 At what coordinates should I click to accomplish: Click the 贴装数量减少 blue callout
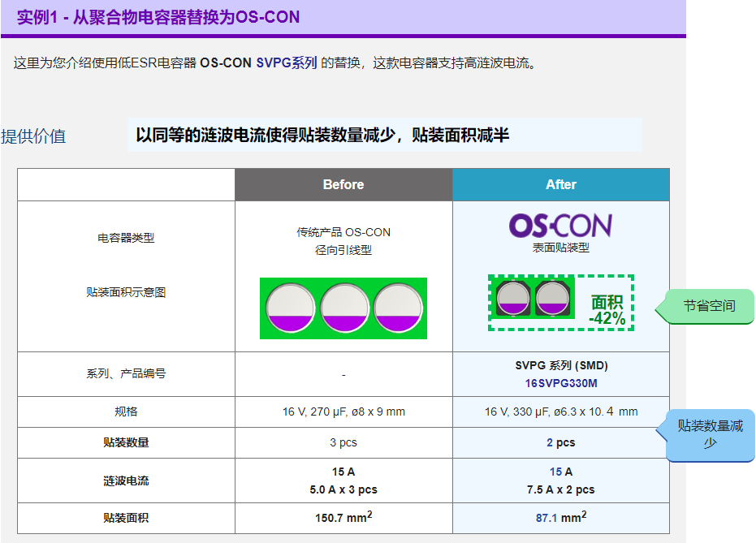coord(706,435)
